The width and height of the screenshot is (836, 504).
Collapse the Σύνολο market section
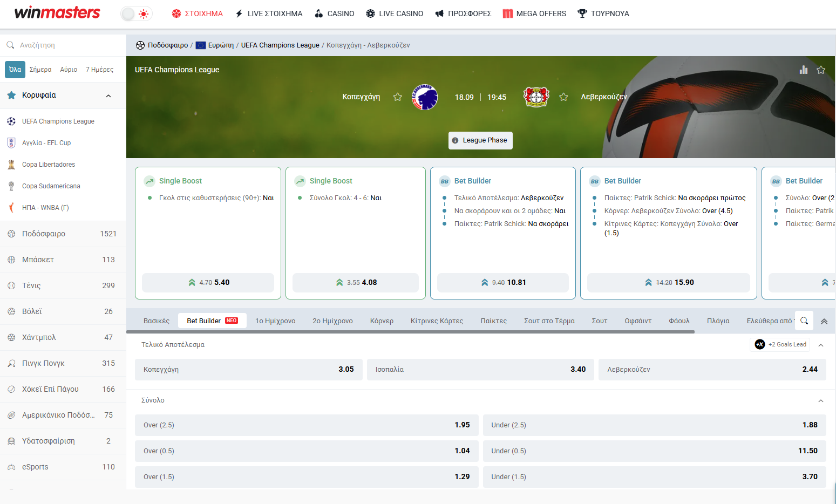click(821, 400)
